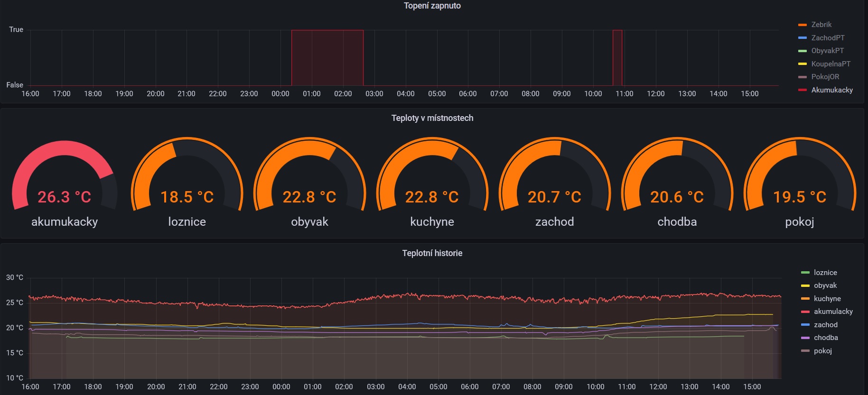Click the short heating-on block near 11:00
The height and width of the screenshot is (395, 868).
pos(617,58)
